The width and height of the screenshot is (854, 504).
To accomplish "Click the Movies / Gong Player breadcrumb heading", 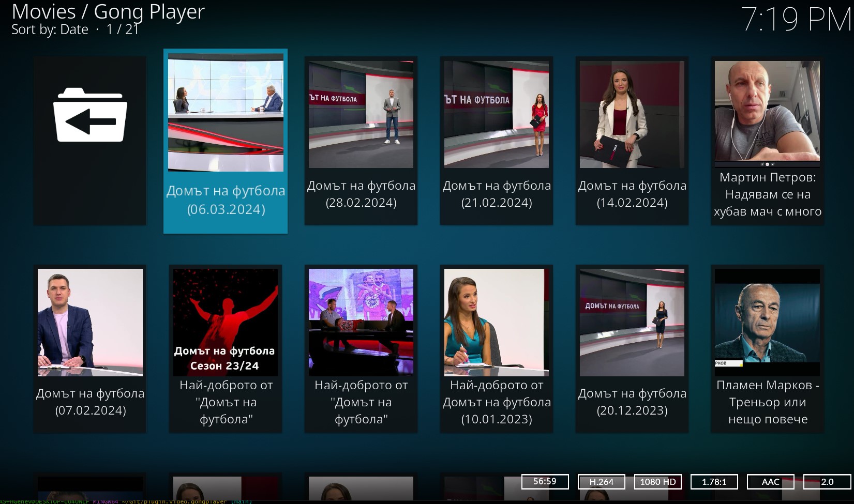I will 108,11.
